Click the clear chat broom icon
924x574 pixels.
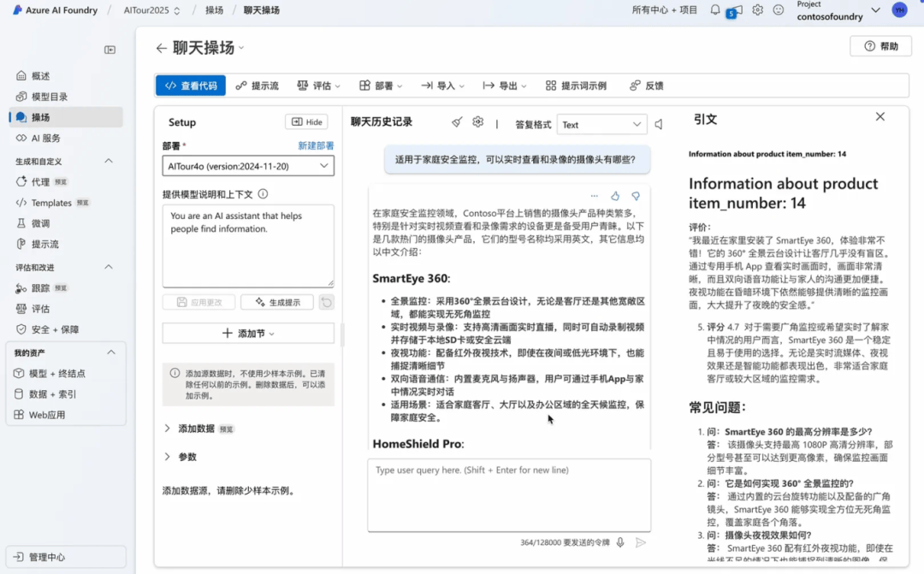(x=457, y=123)
